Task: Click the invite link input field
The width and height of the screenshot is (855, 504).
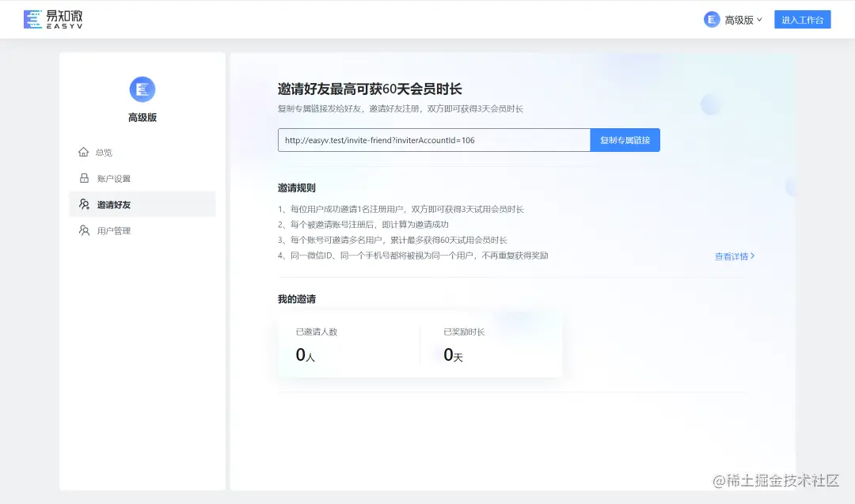Action: [434, 140]
